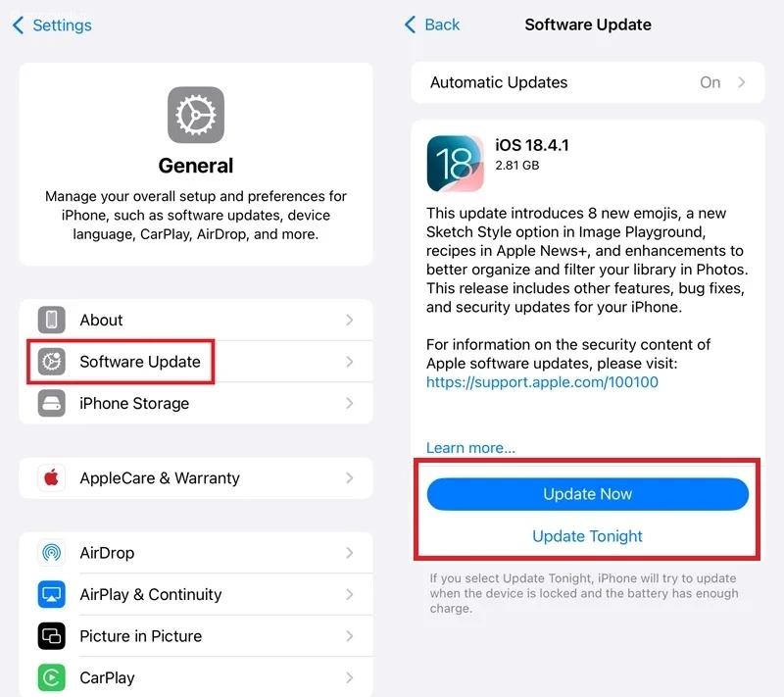Tap the About phone icon
This screenshot has width=784, height=697.
click(x=52, y=321)
